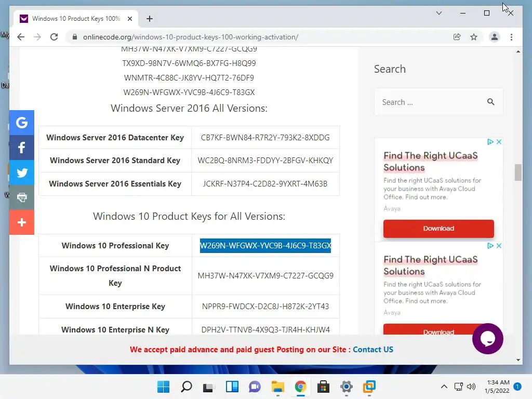Open the Chrome profile avatar icon
This screenshot has width=532, height=399.
(495, 37)
